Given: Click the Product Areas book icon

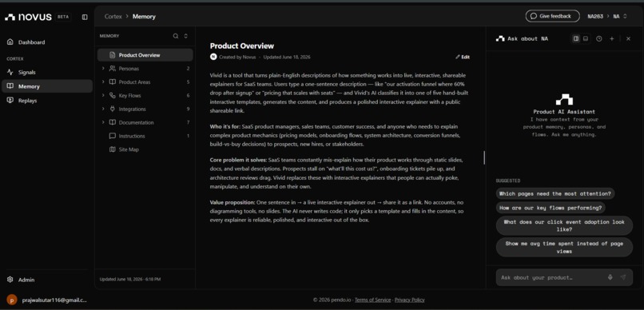Looking at the screenshot, I should tap(112, 82).
